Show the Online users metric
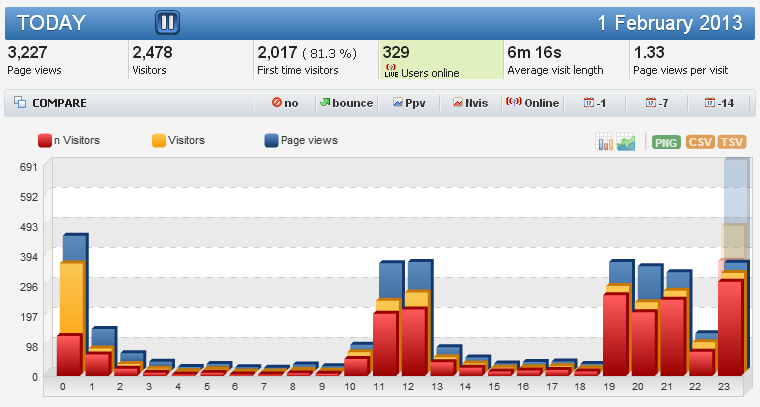Image resolution: width=760 pixels, height=407 pixels. [532, 103]
